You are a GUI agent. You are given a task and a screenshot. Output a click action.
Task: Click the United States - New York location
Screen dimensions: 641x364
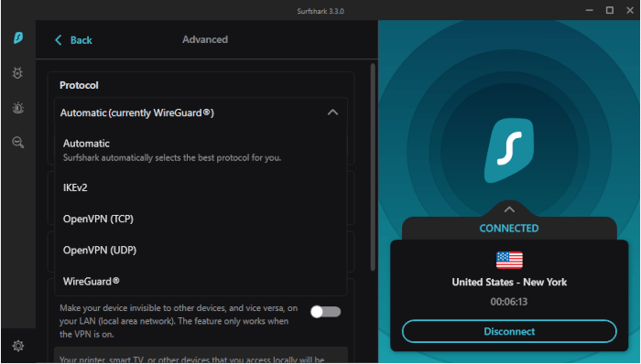509,283
